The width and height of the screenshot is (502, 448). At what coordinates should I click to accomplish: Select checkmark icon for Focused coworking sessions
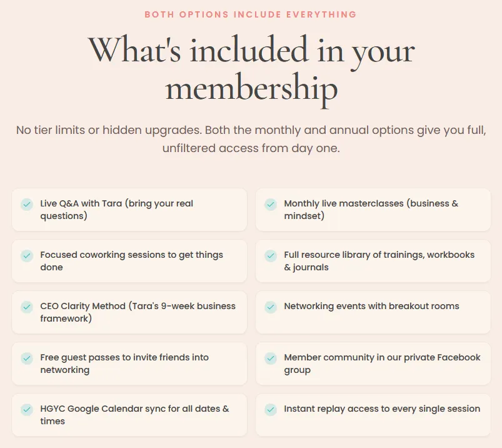click(x=27, y=255)
